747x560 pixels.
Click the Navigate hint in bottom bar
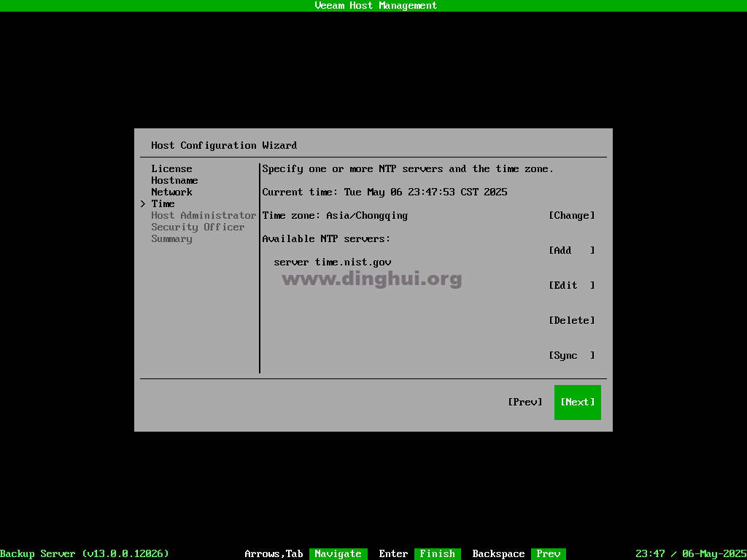pos(338,554)
